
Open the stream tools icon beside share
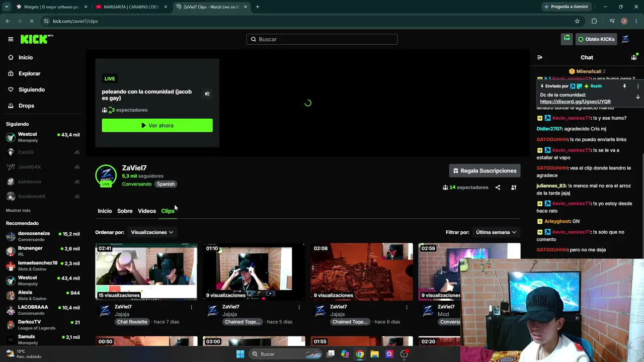point(514,188)
